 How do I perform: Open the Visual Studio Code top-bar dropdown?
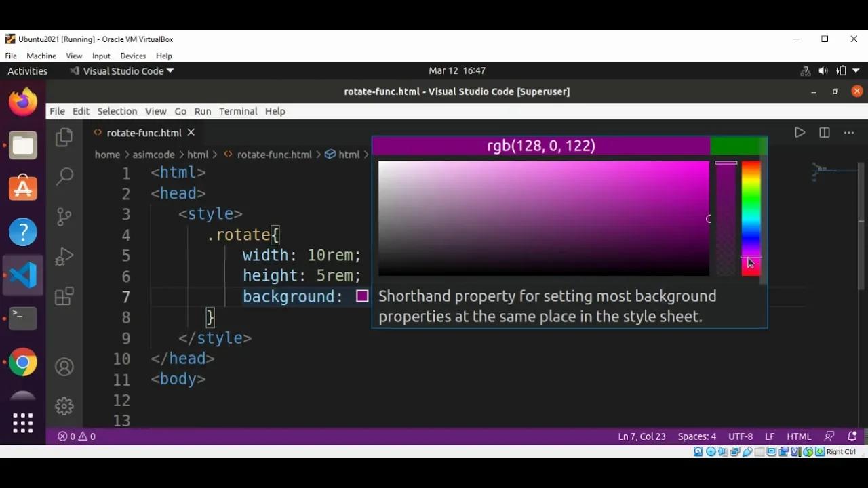(x=123, y=70)
